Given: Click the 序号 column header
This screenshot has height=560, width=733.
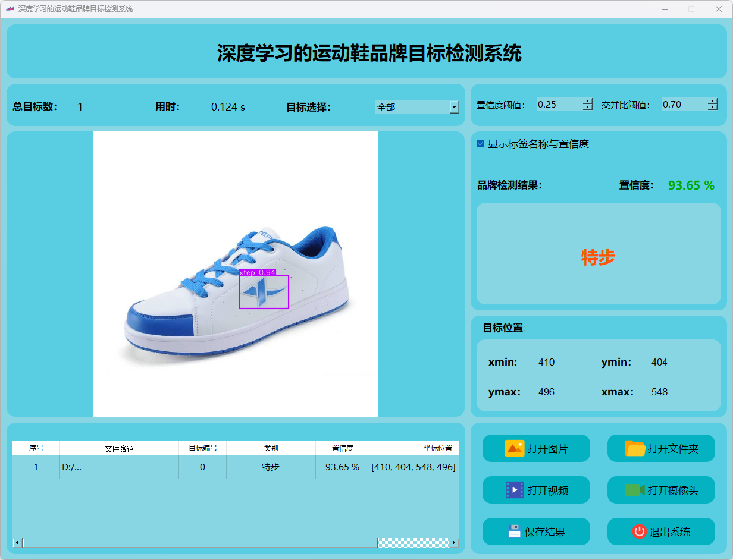Looking at the screenshot, I should click(x=36, y=448).
